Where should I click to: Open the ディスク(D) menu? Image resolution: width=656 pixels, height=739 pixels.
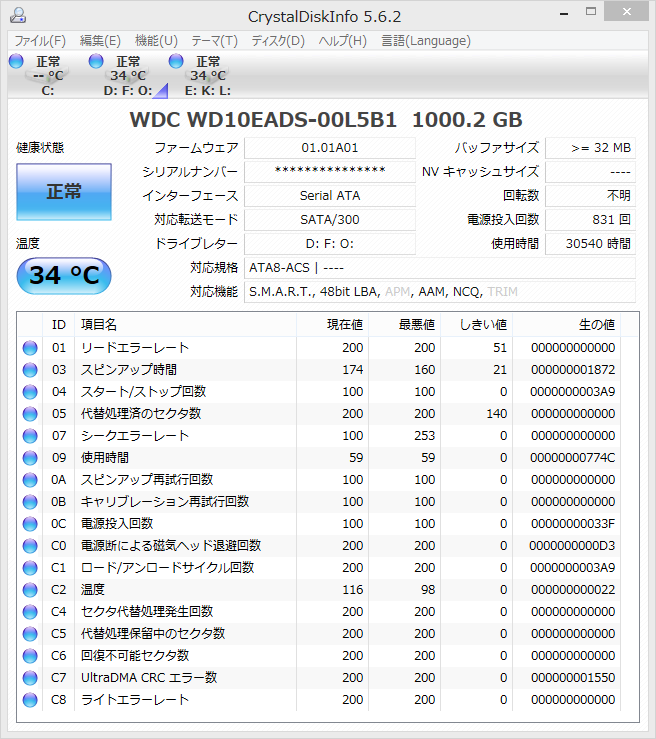click(x=278, y=41)
